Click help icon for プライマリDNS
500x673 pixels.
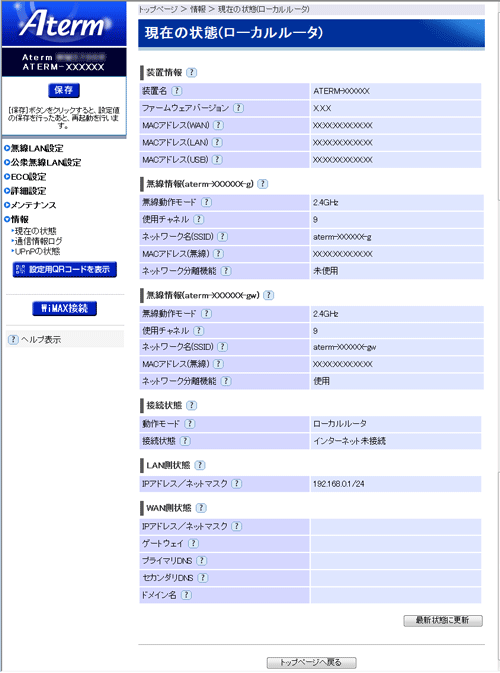(x=202, y=561)
